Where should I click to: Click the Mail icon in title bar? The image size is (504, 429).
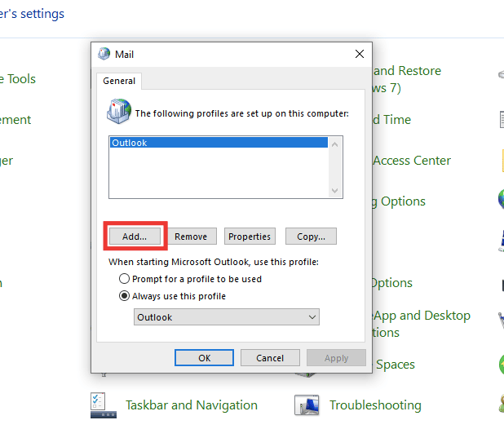tap(104, 54)
